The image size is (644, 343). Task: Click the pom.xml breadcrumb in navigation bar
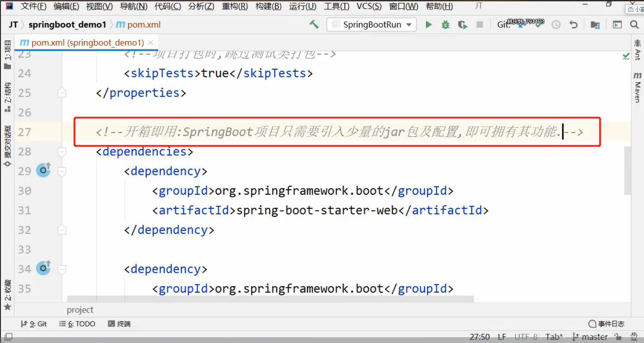pos(139,25)
